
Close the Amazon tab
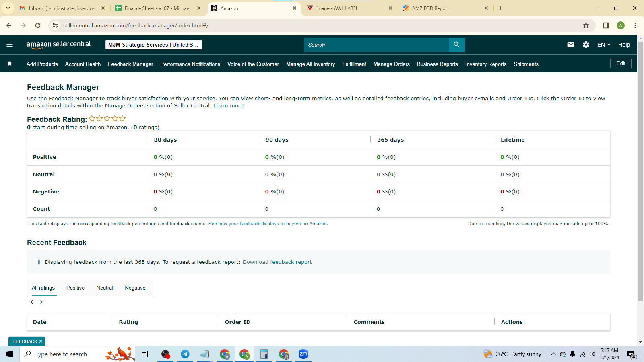pyautogui.click(x=295, y=8)
